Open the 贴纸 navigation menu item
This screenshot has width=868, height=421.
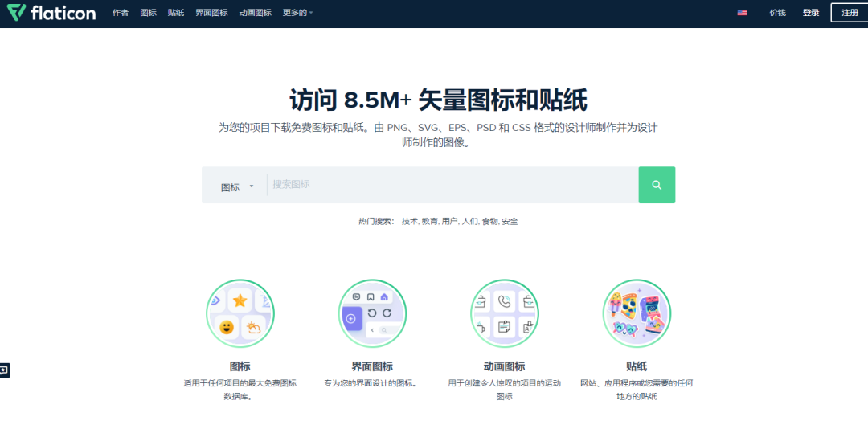[176, 13]
